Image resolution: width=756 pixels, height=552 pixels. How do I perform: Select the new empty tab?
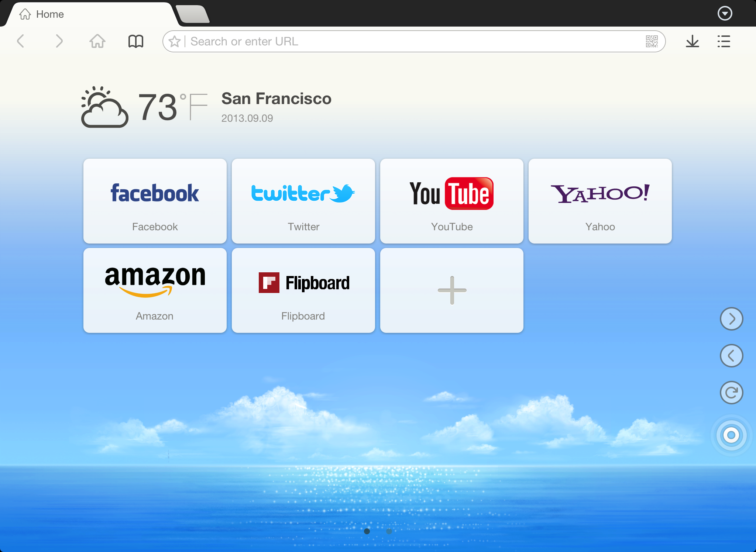coord(193,13)
